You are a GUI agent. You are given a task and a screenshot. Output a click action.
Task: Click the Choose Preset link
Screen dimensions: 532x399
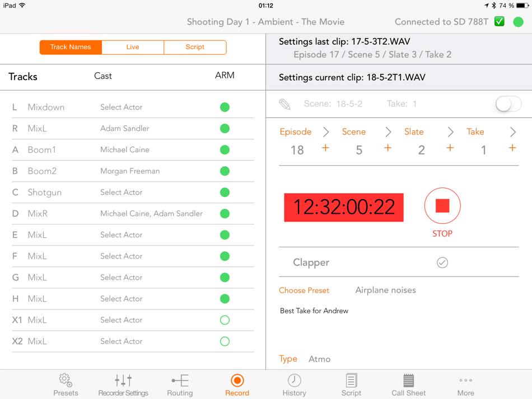[304, 290]
